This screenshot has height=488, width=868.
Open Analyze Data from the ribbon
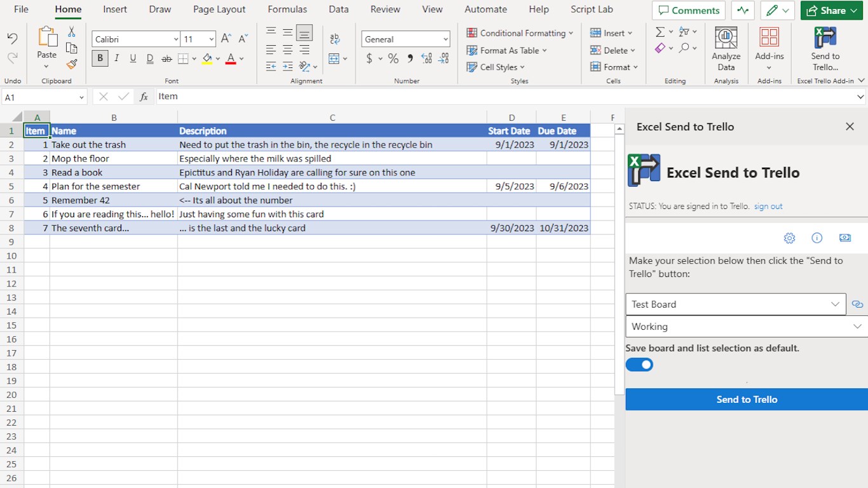pyautogui.click(x=726, y=49)
